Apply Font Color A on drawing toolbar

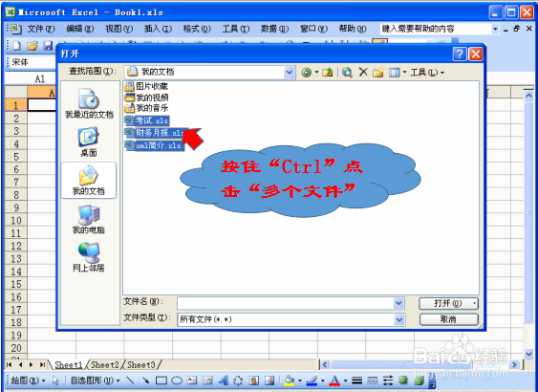coord(334,381)
